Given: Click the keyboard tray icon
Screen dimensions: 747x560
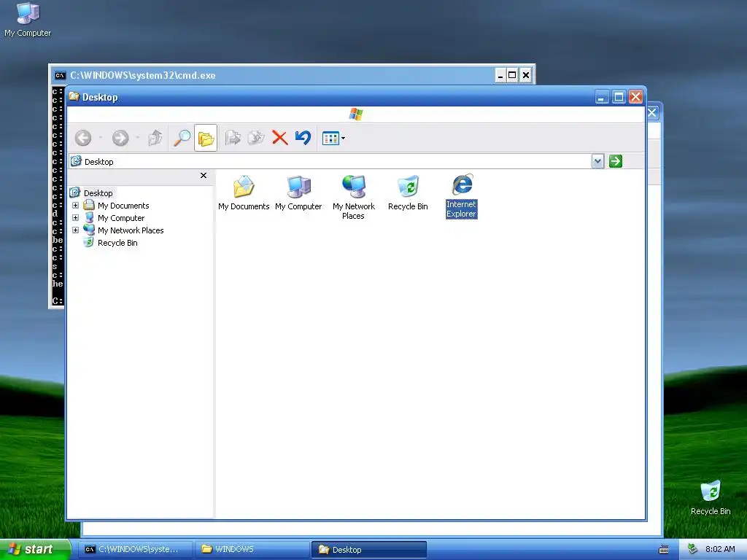Looking at the screenshot, I should coord(664,550).
